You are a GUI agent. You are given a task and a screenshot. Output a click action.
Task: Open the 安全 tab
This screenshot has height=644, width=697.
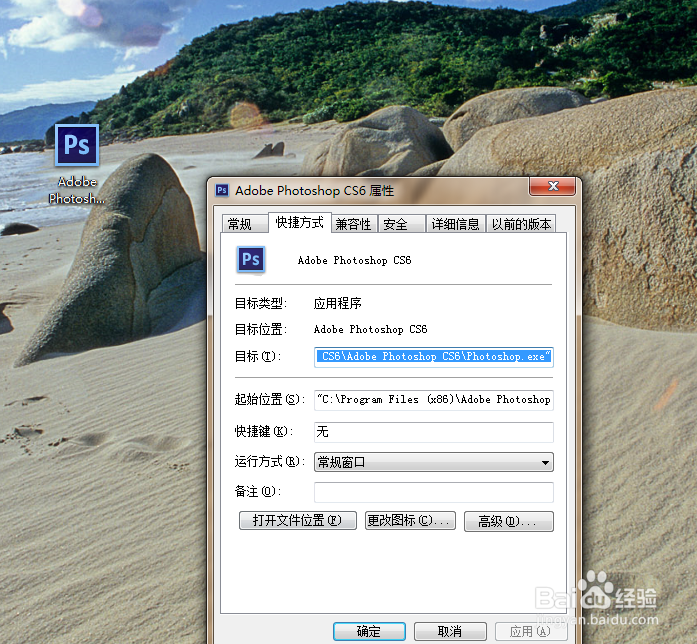point(401,224)
